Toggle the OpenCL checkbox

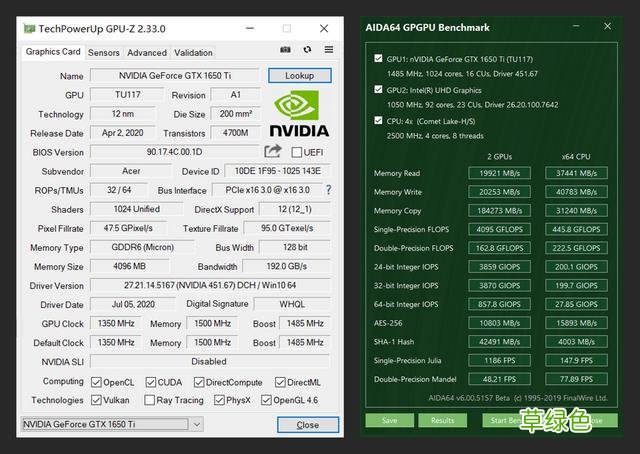[96, 382]
